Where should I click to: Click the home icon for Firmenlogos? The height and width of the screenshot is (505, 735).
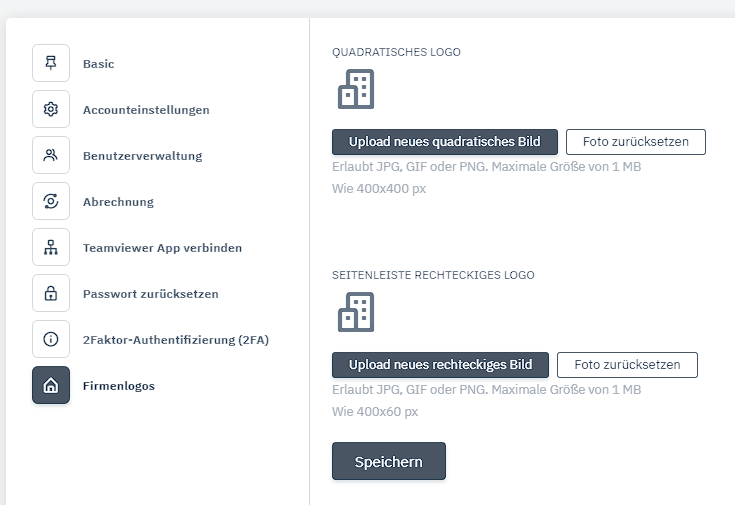51,385
